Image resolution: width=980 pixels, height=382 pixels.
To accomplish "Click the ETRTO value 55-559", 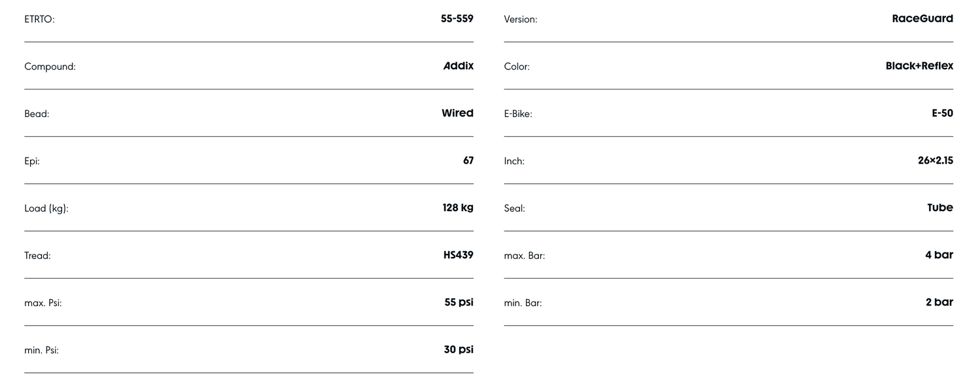I will 457,19.
